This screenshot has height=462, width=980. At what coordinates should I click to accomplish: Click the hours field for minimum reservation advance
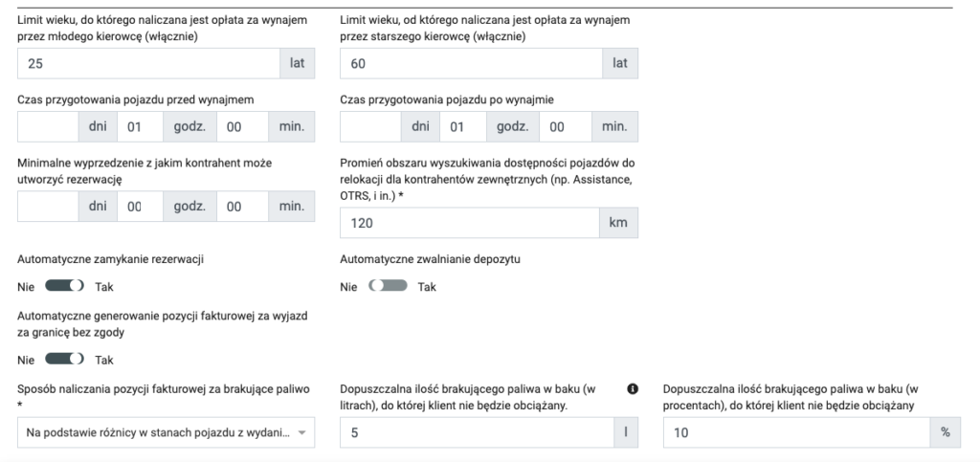[140, 206]
